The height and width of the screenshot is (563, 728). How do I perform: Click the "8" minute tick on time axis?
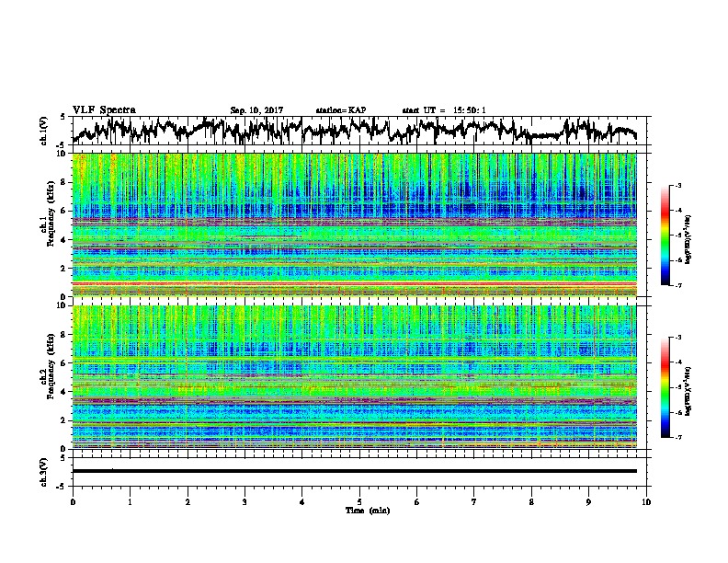[531, 502]
